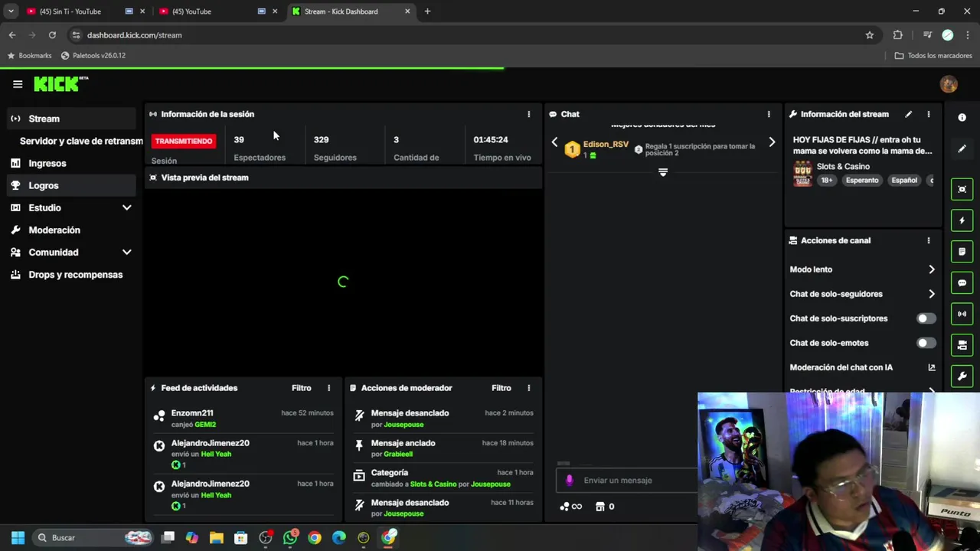Open WhatsApp from the taskbar

pos(290,538)
